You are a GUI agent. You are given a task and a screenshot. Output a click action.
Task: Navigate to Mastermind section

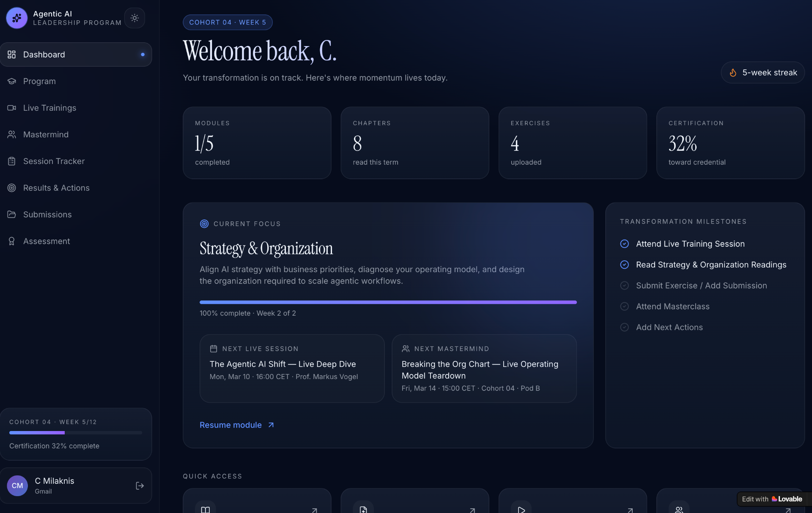(76, 134)
